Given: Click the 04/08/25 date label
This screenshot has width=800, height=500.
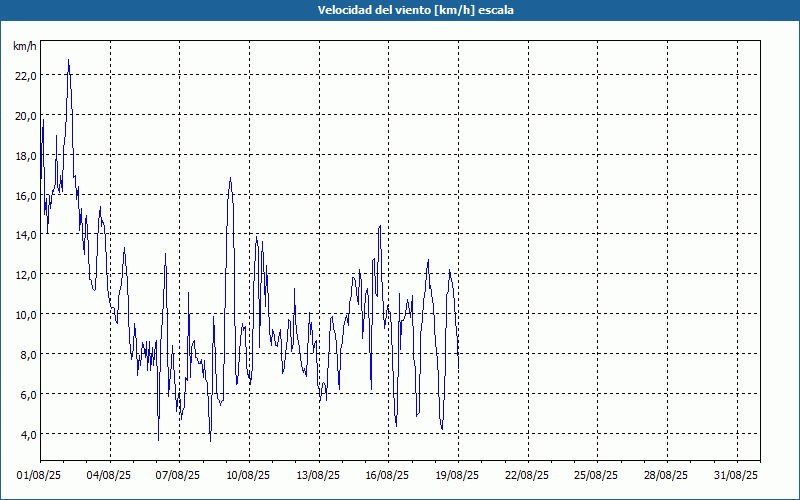Looking at the screenshot, I should pyautogui.click(x=109, y=475).
